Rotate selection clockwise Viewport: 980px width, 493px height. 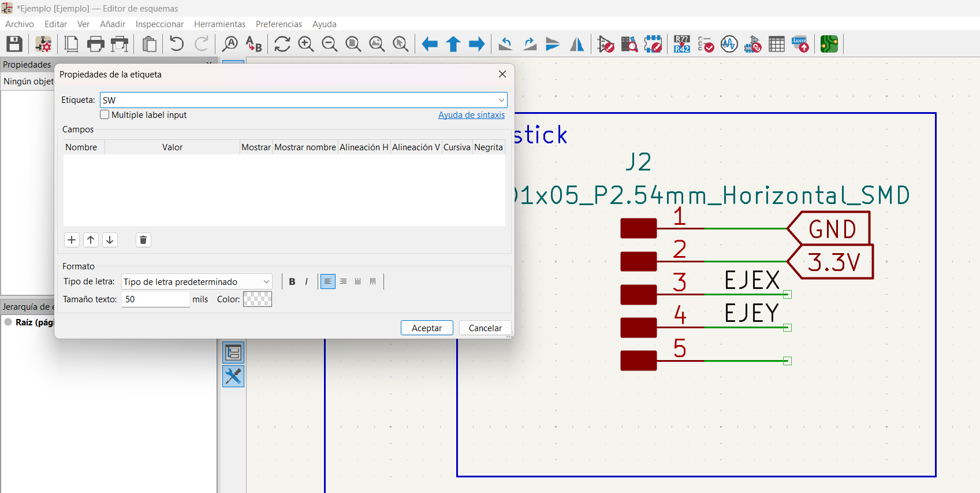click(x=530, y=44)
